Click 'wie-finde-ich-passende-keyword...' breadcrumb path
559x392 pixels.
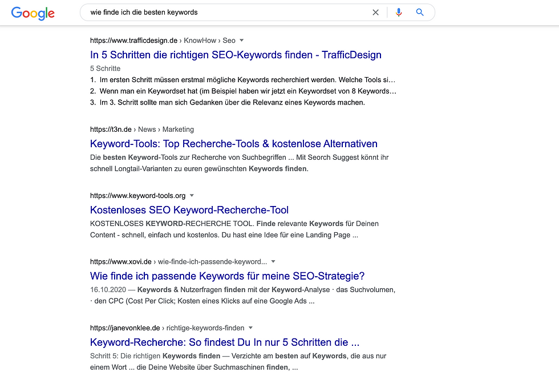(212, 261)
